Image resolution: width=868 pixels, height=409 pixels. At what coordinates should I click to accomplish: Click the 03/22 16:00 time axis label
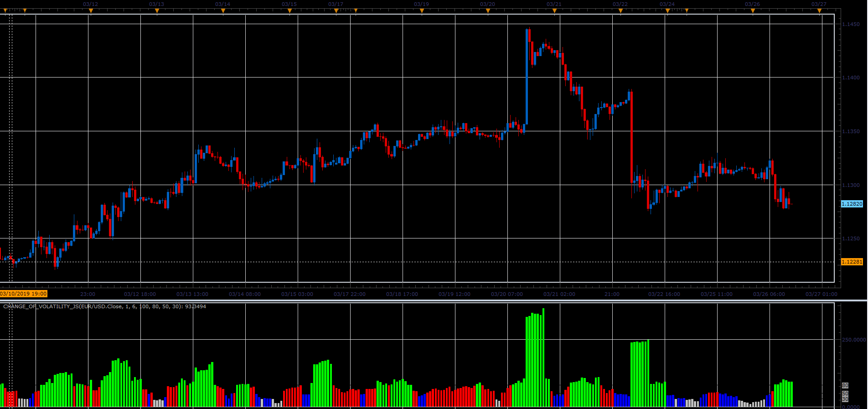click(664, 294)
